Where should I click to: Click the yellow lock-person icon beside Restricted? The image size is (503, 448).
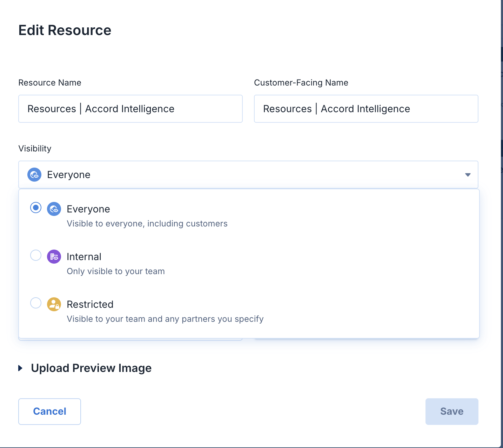[54, 304]
